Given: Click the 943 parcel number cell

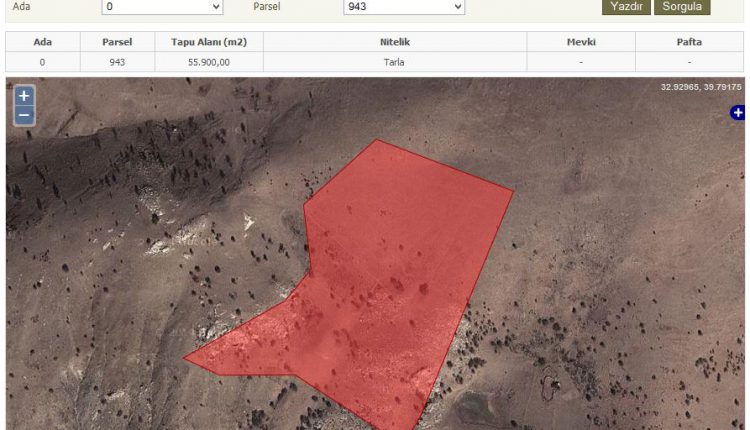Looking at the screenshot, I should coord(117,62).
